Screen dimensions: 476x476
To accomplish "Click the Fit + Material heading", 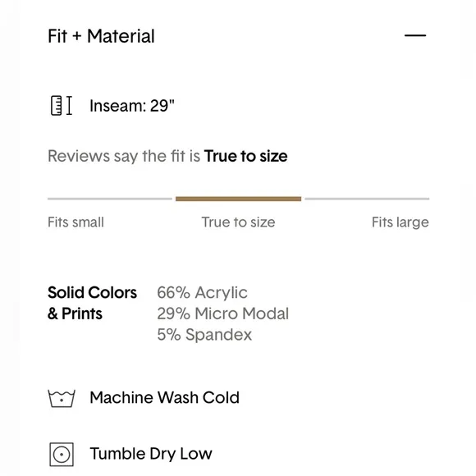I will (101, 36).
